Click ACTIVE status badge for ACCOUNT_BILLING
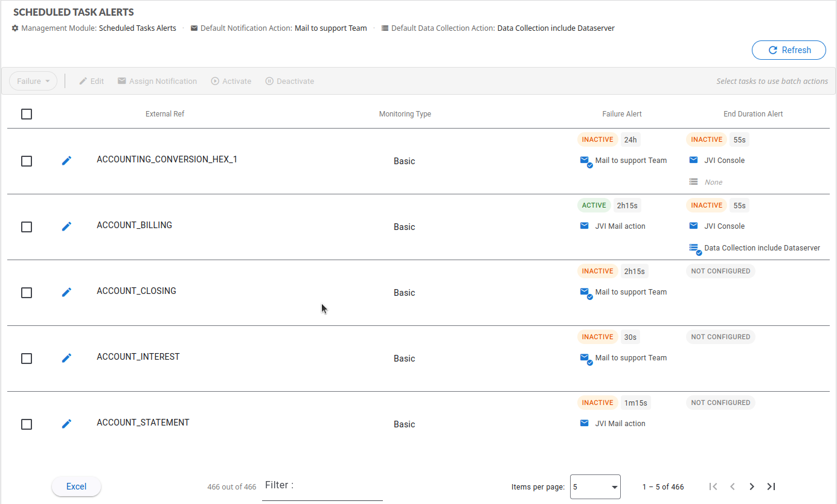 coord(594,205)
